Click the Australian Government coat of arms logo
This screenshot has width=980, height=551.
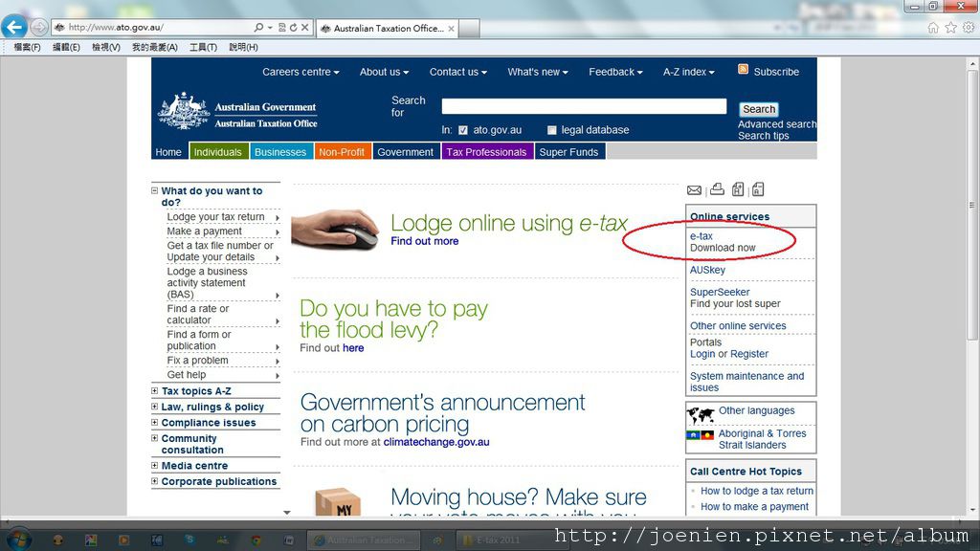[183, 111]
